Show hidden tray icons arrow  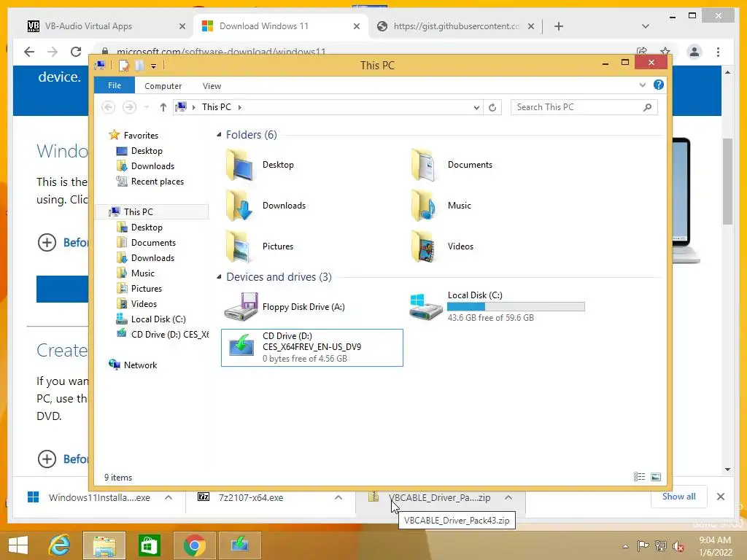pos(625,546)
